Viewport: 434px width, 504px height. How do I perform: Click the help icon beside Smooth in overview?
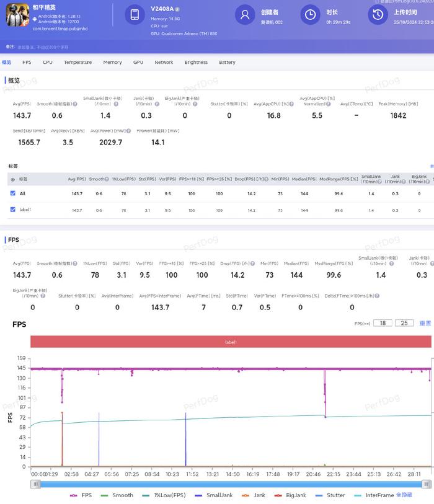tap(75, 104)
